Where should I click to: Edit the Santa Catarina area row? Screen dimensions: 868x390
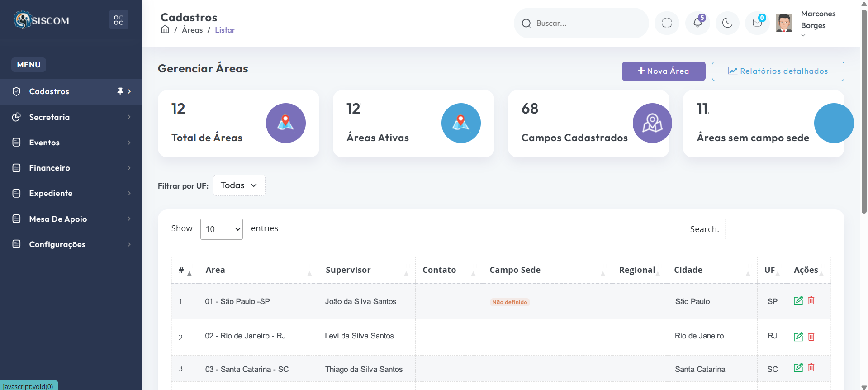click(x=798, y=368)
